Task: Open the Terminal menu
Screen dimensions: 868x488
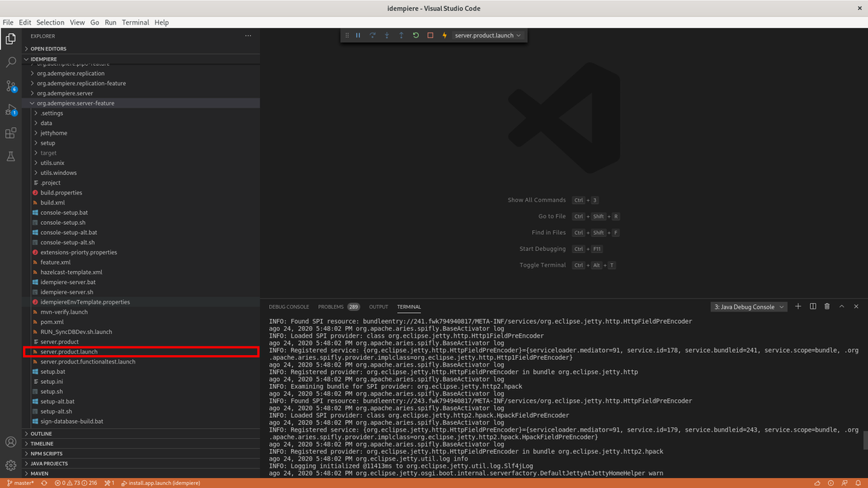Action: click(135, 22)
